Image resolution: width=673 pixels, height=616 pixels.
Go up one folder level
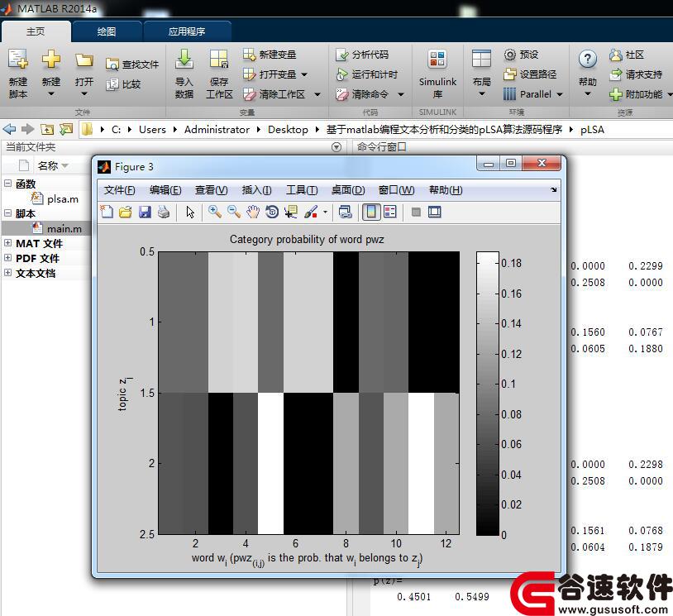coord(47,129)
